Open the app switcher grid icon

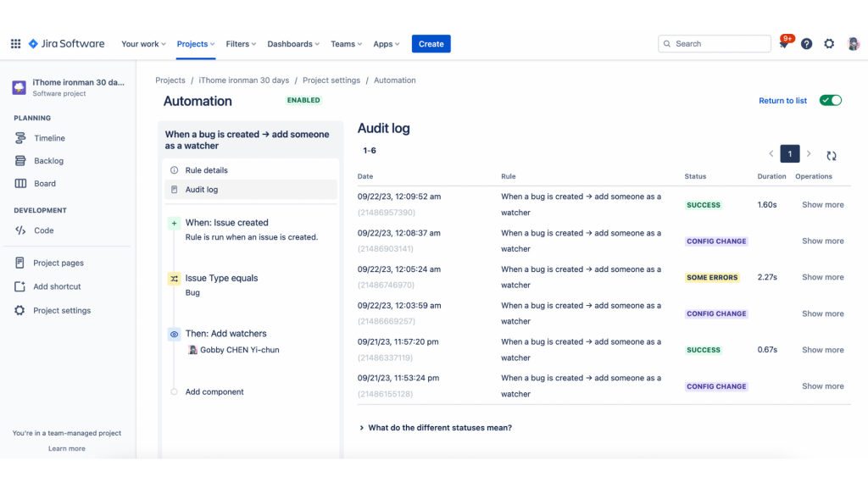pyautogui.click(x=15, y=44)
